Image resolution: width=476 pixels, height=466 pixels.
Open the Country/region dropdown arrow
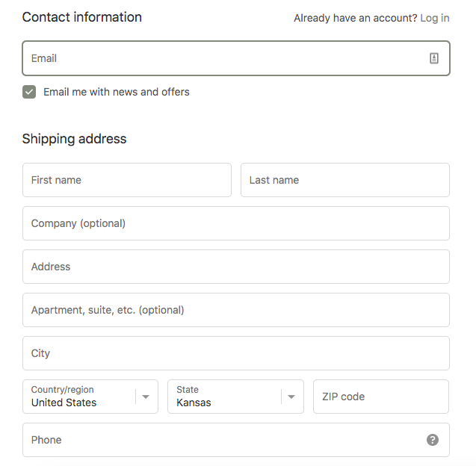click(146, 397)
